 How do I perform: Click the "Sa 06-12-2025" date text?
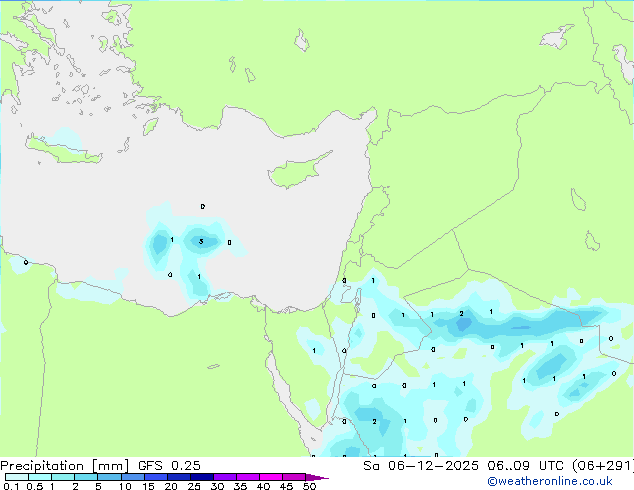click(x=421, y=466)
